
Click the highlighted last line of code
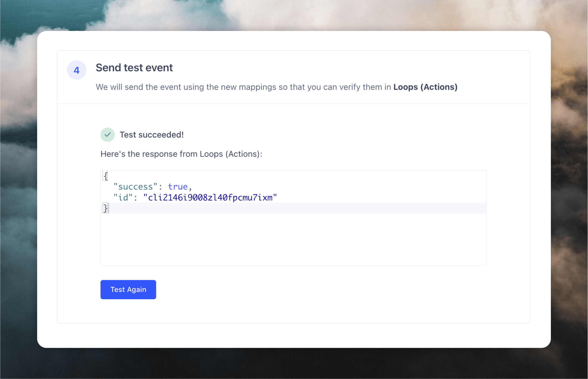[297, 208]
